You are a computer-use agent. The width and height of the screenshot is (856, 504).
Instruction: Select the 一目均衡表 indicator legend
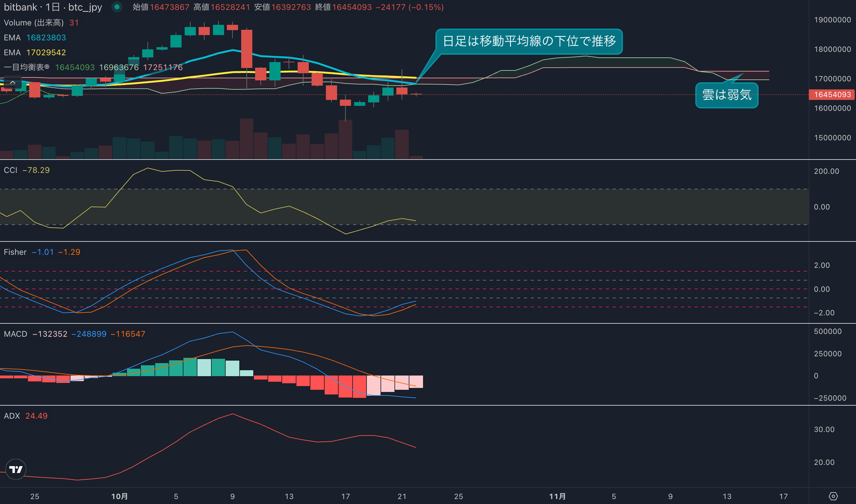click(27, 67)
